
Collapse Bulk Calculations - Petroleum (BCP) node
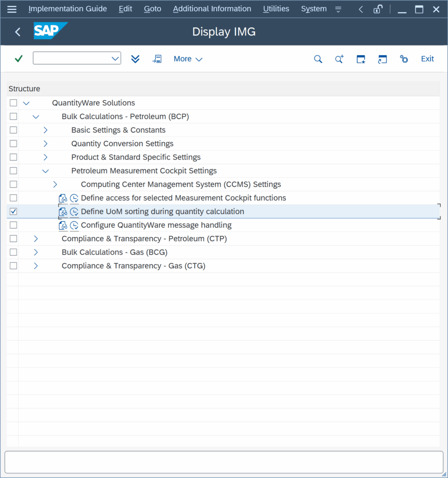pyautogui.click(x=36, y=117)
